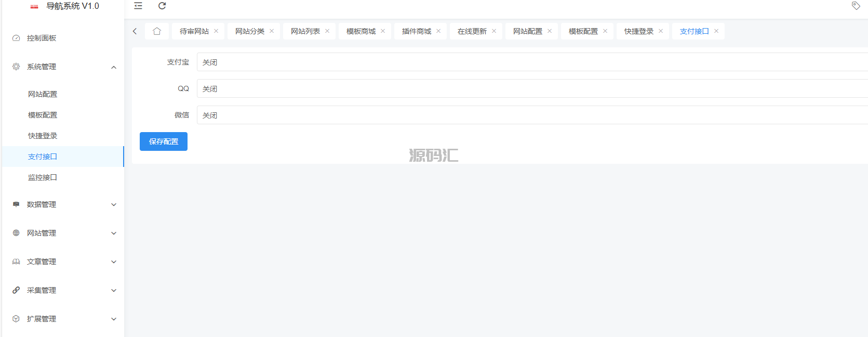This screenshot has height=337, width=868.
Task: Click the 采集管理 link icon
Action: tap(16, 290)
